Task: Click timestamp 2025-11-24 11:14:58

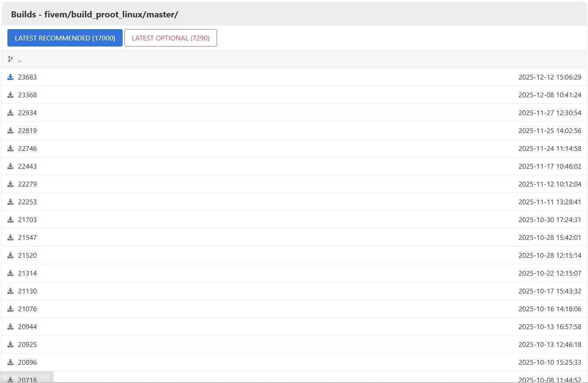Action: coord(550,149)
